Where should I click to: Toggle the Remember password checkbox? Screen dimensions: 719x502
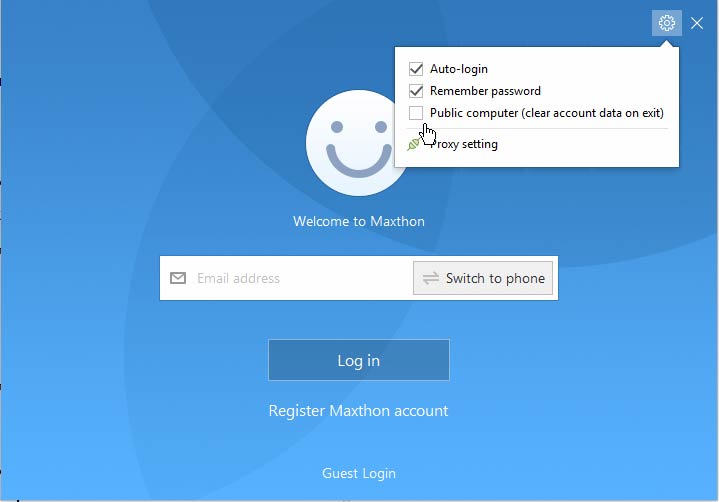[x=416, y=91]
